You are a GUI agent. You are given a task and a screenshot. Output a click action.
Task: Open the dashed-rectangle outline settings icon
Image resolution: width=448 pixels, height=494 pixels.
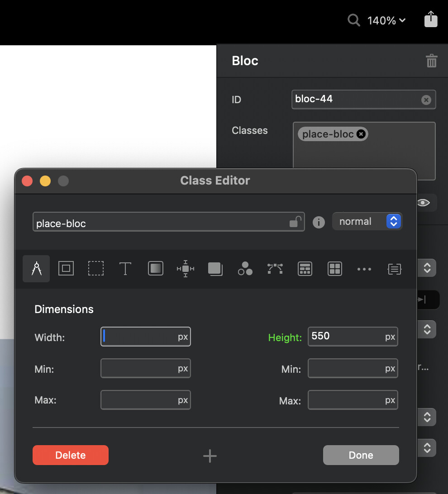point(95,269)
